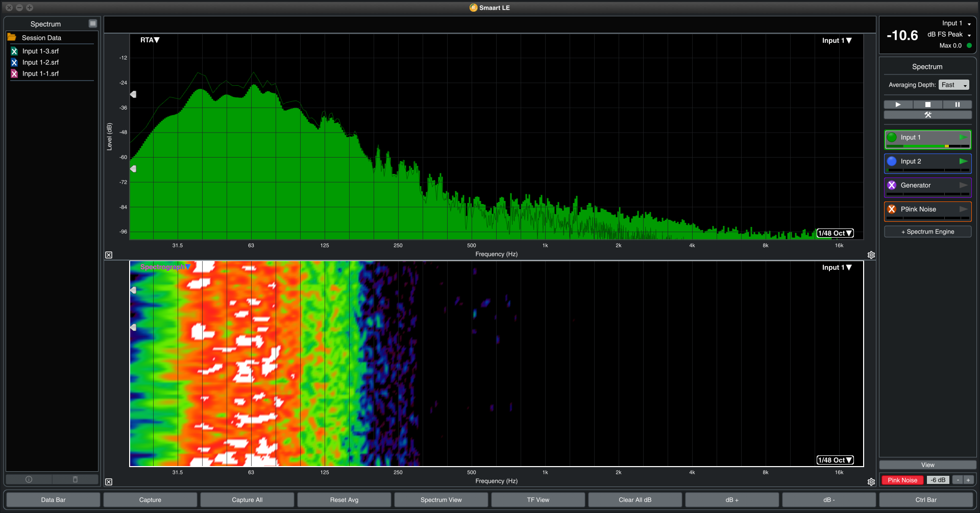Switch to TF View
This screenshot has height=513, width=980.
538,500
